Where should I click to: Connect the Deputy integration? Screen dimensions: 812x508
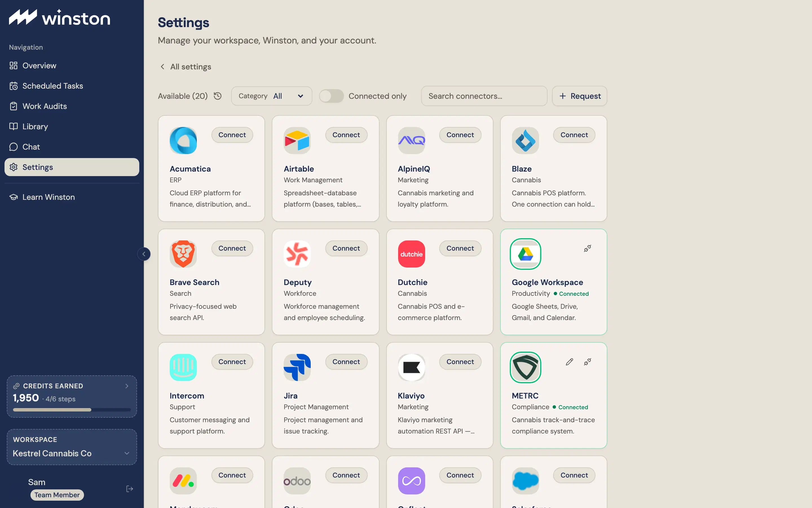tap(346, 248)
